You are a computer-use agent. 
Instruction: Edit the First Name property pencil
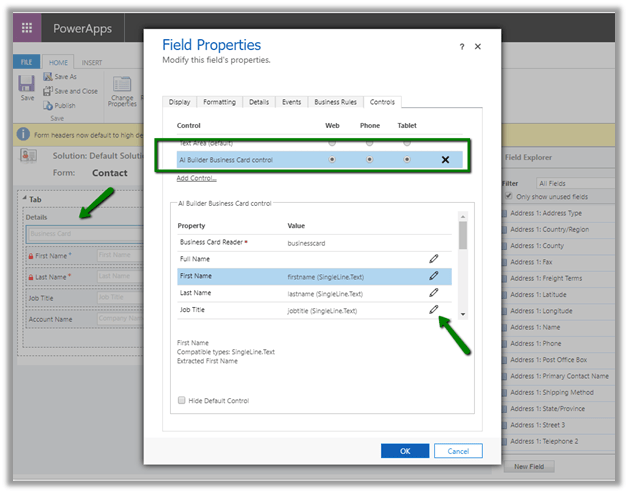[x=433, y=276]
